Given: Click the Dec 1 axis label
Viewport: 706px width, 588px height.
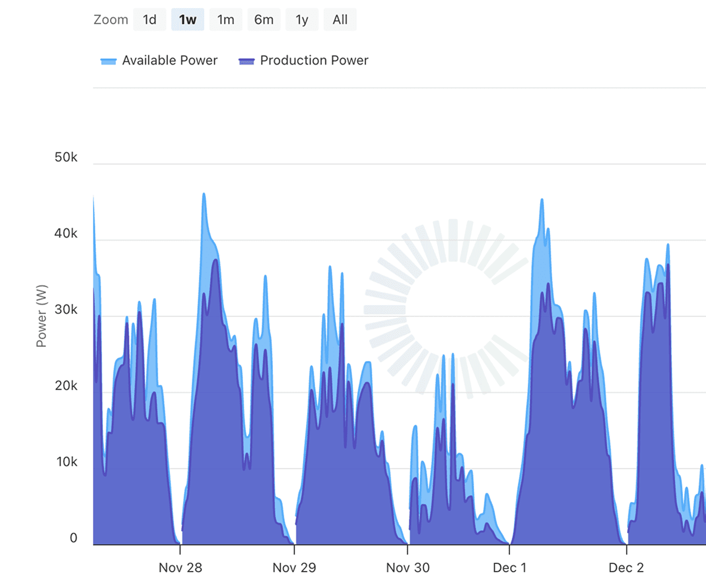Looking at the screenshot, I should point(509,567).
